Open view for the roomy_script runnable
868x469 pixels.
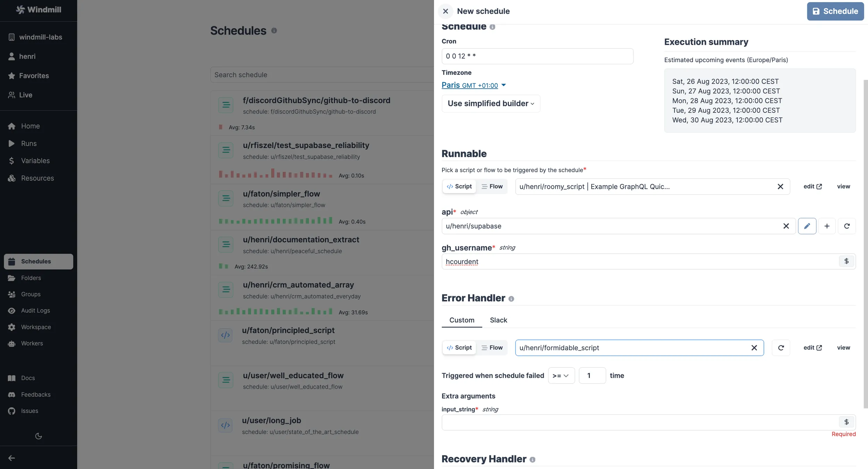pyautogui.click(x=844, y=186)
